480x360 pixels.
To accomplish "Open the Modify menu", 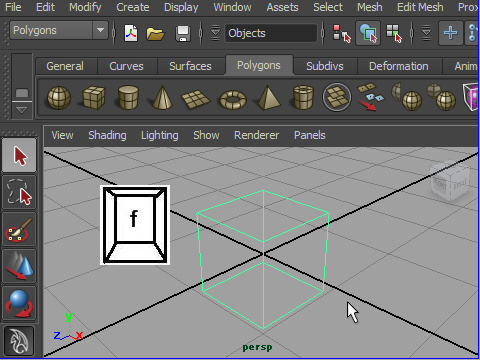I will coord(85,7).
